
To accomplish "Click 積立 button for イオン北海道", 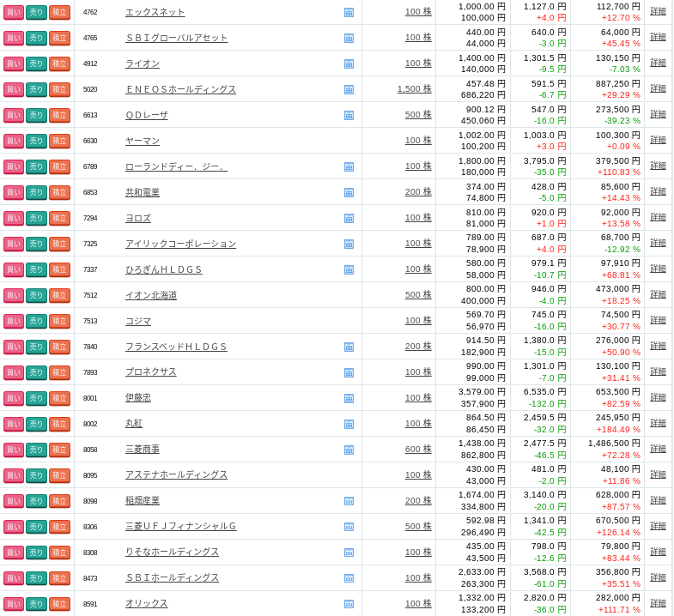I will tap(59, 295).
